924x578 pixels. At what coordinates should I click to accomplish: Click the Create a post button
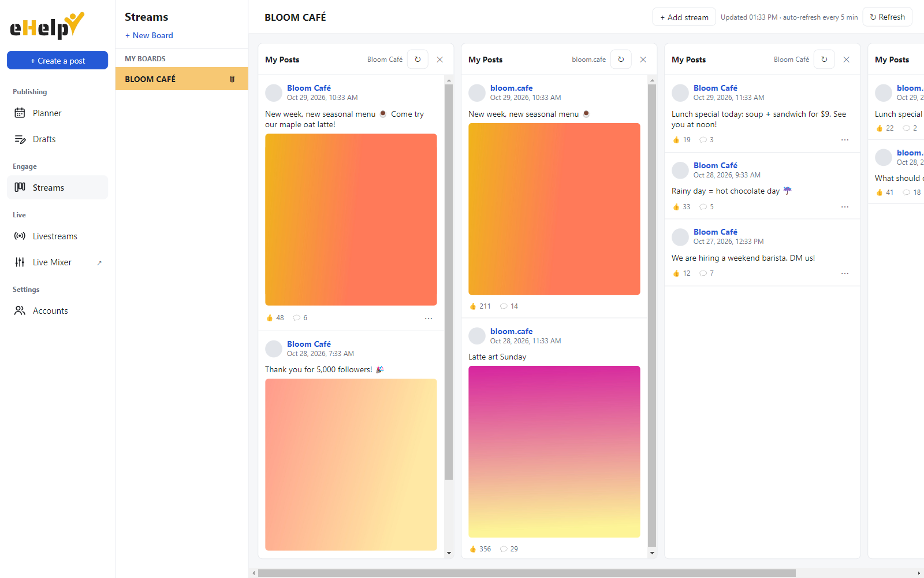point(57,60)
